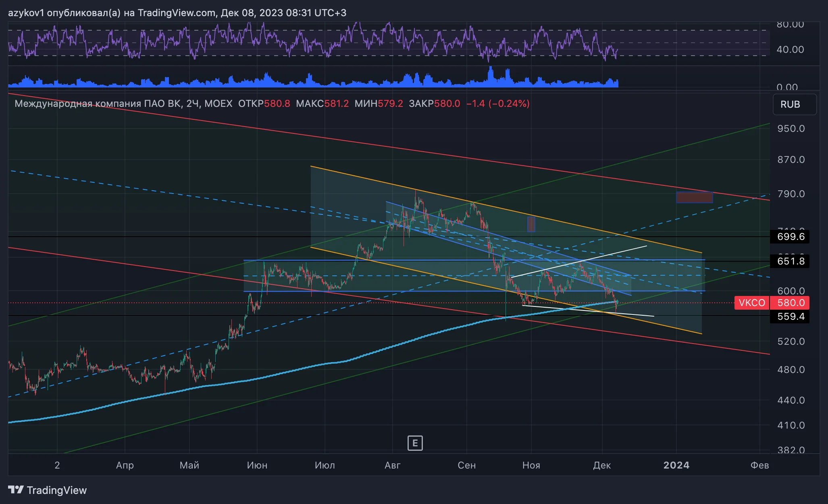Click the earnings E marker icon
828x504 pixels.
[415, 443]
